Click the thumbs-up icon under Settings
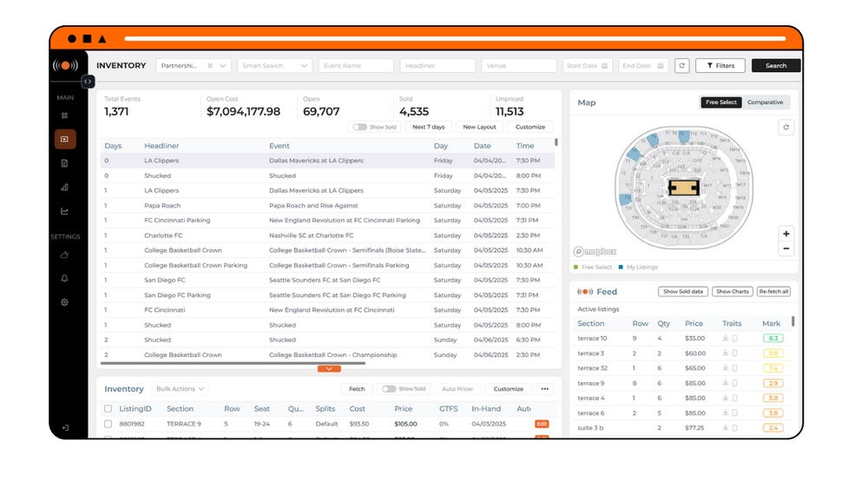This screenshot has height=489, width=868. coord(65,254)
